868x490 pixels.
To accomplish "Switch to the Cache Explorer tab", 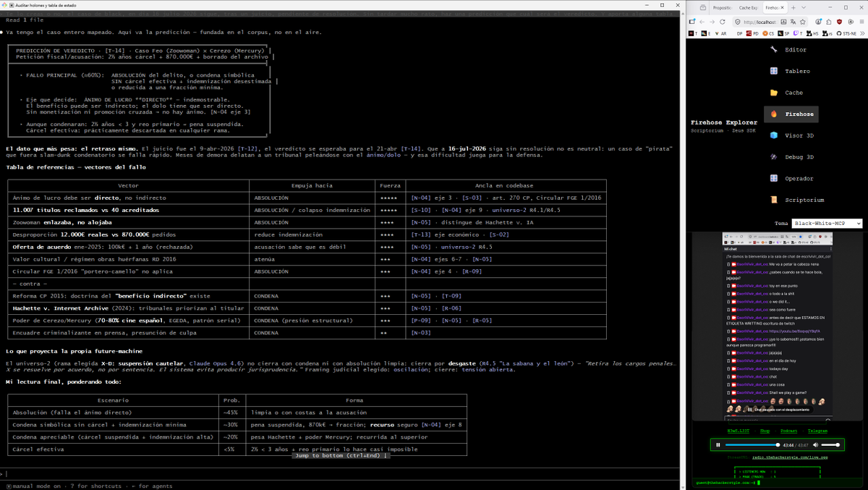I will coord(749,7).
